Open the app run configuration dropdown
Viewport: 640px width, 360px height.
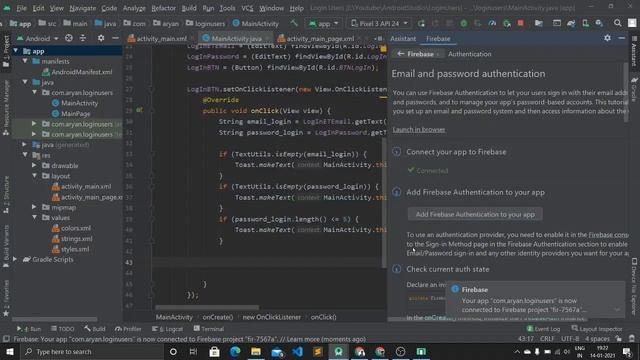pyautogui.click(x=324, y=23)
